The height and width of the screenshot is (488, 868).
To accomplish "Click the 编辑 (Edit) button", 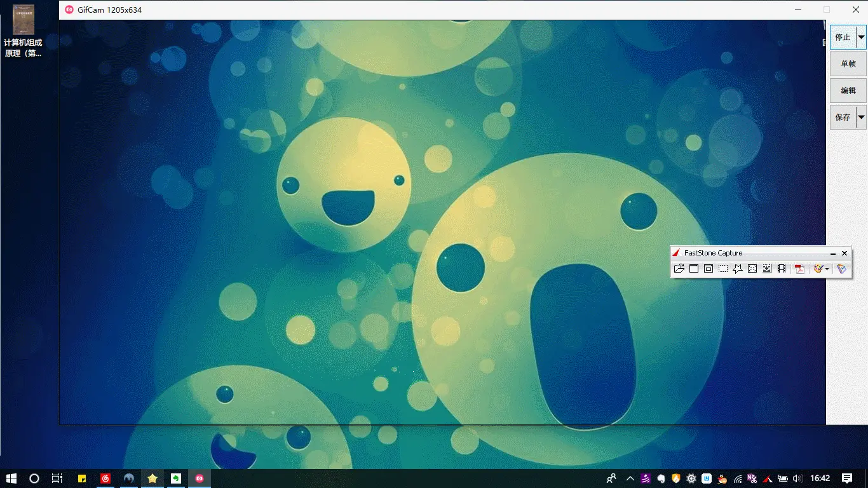I will pos(848,91).
